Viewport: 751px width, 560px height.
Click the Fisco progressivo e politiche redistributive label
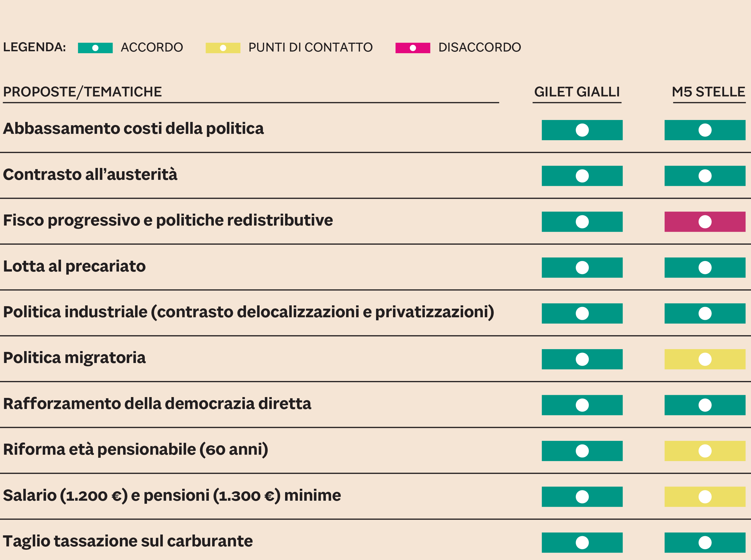pyautogui.click(x=168, y=220)
